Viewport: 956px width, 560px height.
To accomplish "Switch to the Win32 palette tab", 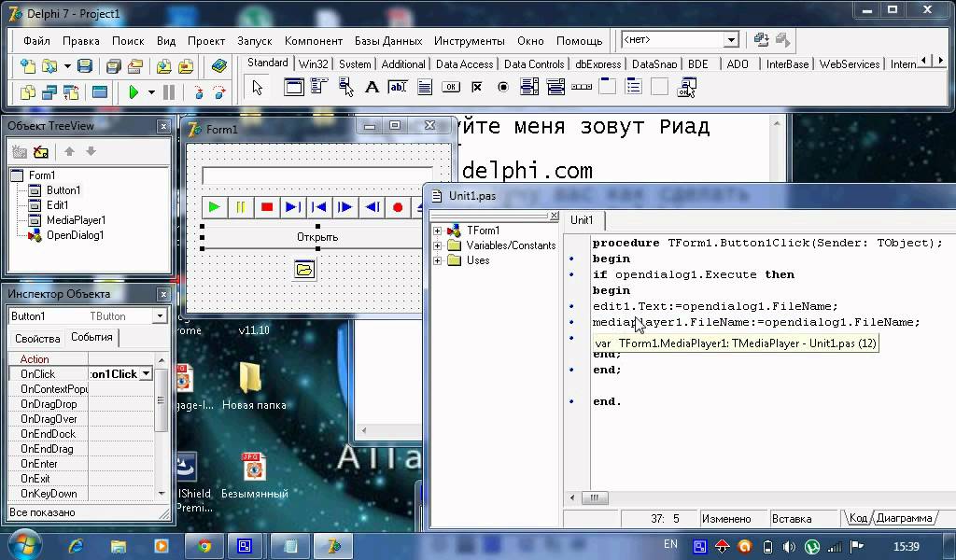I will point(313,64).
